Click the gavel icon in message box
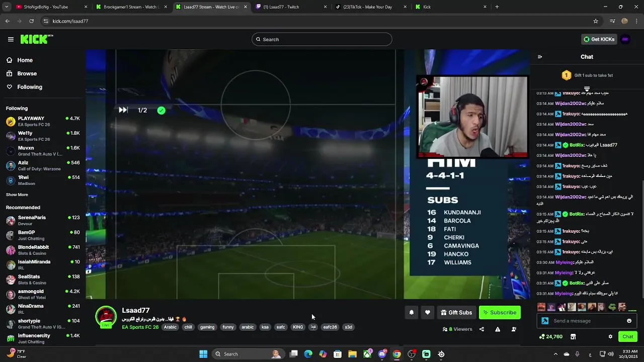The height and width of the screenshot is (362, 644). point(545,321)
